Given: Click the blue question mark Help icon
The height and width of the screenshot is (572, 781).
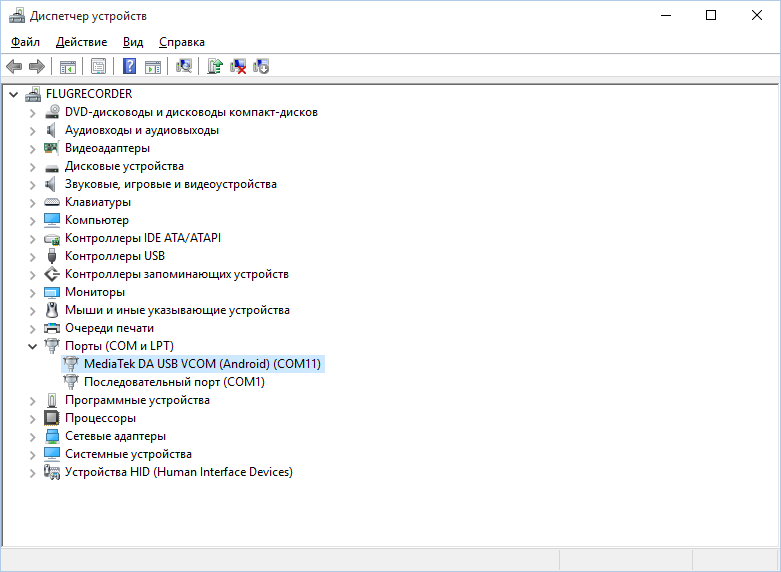Looking at the screenshot, I should pyautogui.click(x=129, y=67).
